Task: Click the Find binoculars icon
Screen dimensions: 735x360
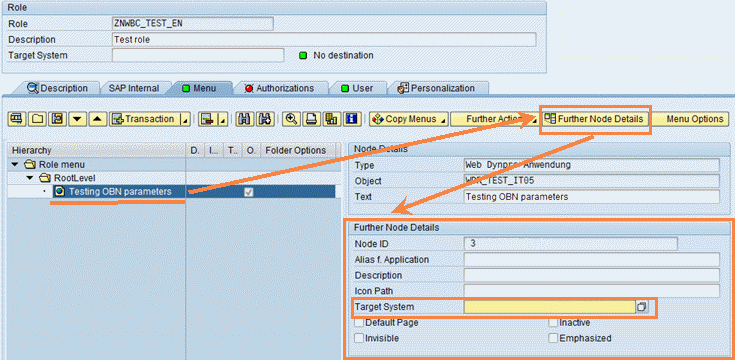Action: pyautogui.click(x=244, y=119)
